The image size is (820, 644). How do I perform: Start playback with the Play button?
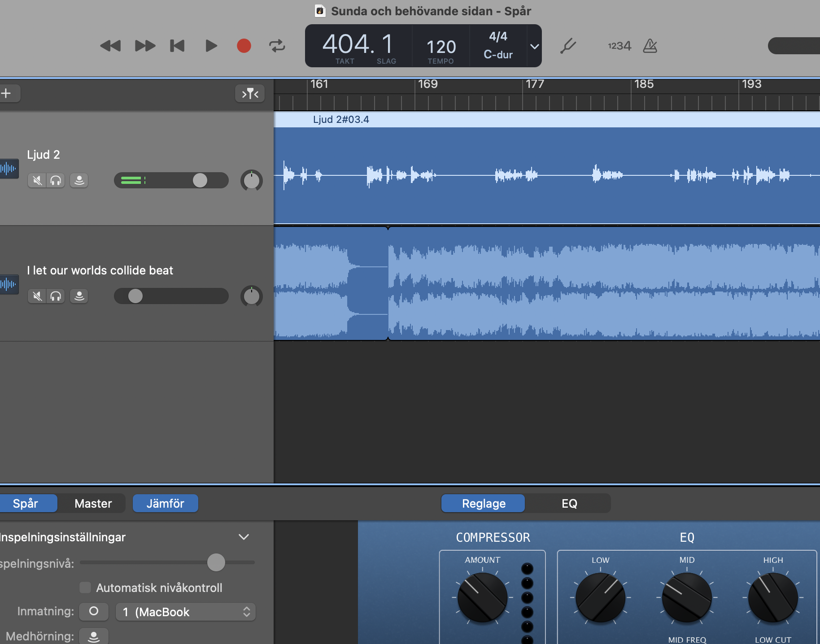coord(211,46)
